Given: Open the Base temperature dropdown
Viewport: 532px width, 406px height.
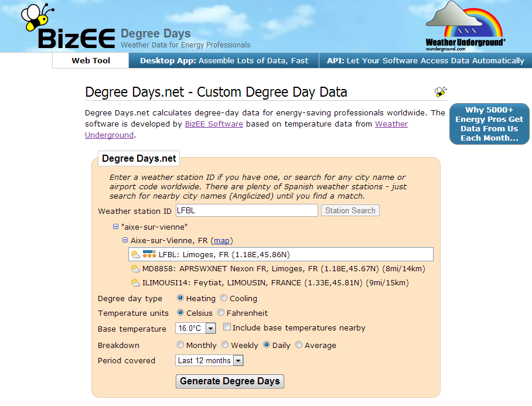Looking at the screenshot, I should click(x=196, y=328).
